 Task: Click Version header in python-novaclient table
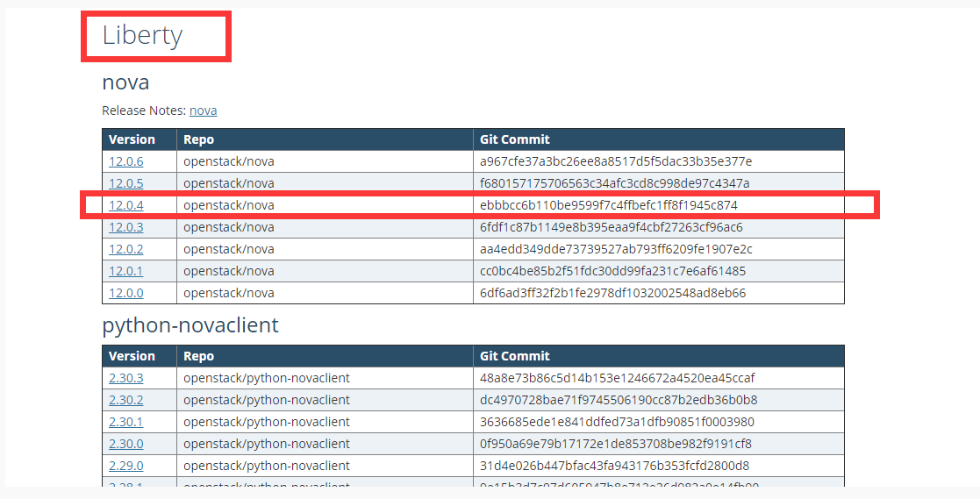point(132,357)
